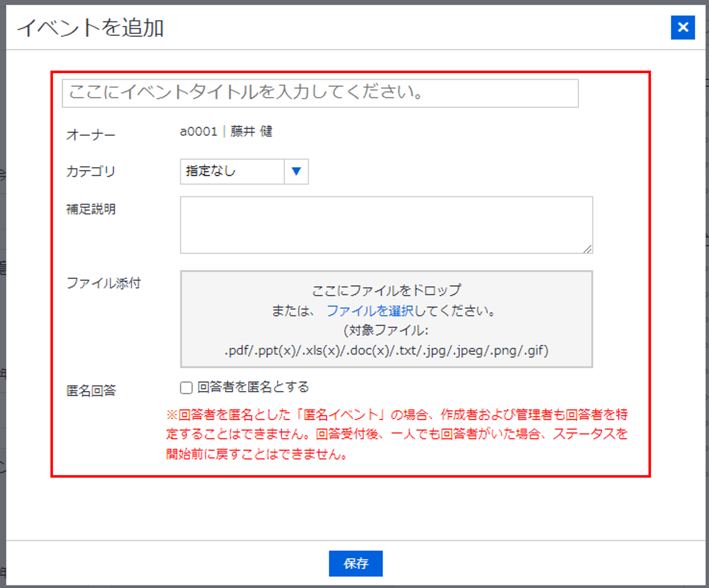Enable the 回答者を匿名とする checkbox
This screenshot has width=709, height=588.
pyautogui.click(x=186, y=388)
